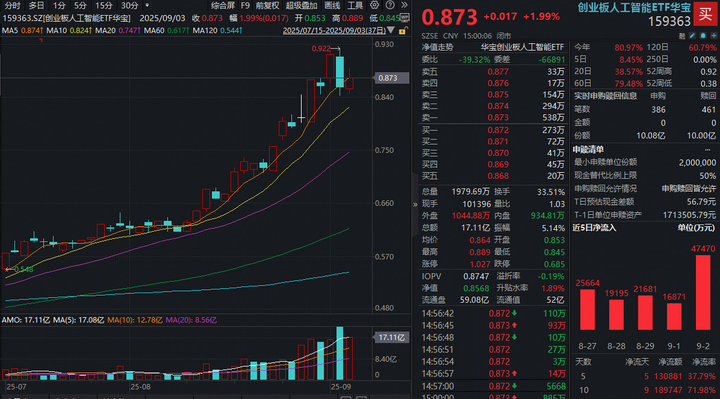Viewport: 720px width, 399px height.
Task: Click the F9 toolbar button
Action: 245,6
